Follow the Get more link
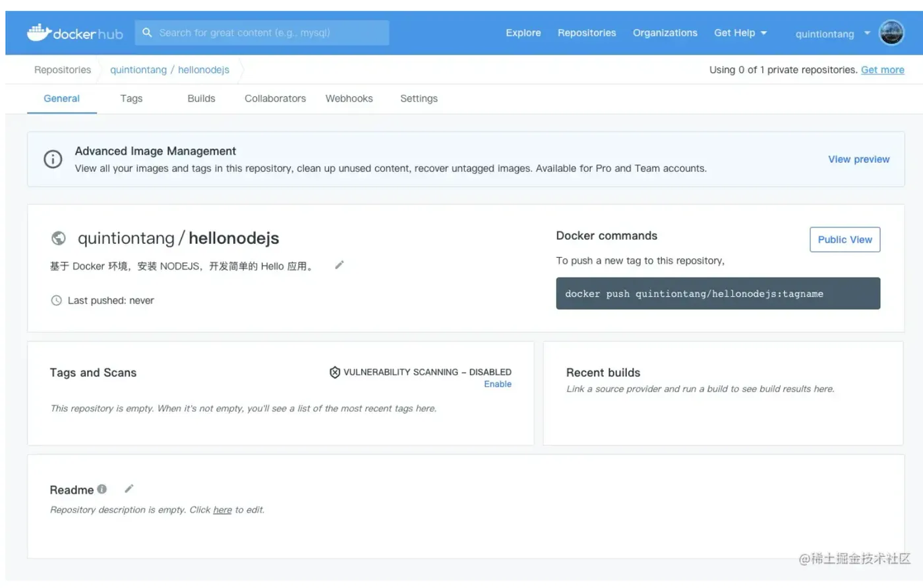923x588 pixels. (883, 70)
